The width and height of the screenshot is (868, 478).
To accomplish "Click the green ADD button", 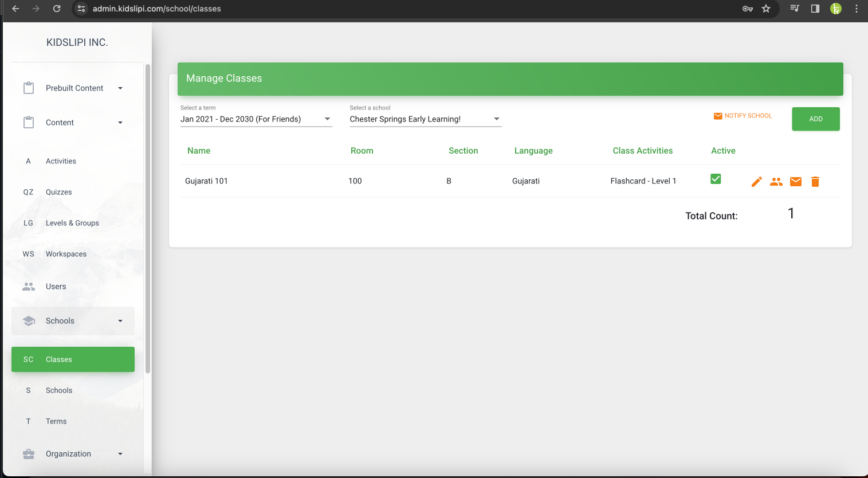I will 815,119.
